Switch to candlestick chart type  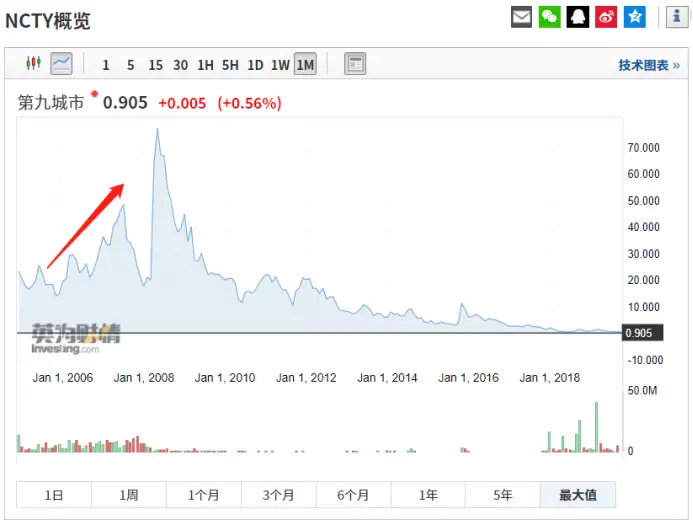click(34, 63)
